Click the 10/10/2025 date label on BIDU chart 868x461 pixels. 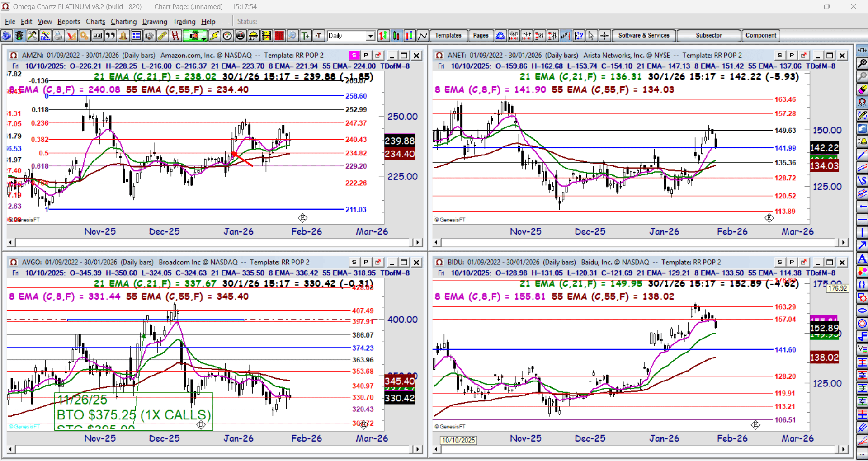458,440
